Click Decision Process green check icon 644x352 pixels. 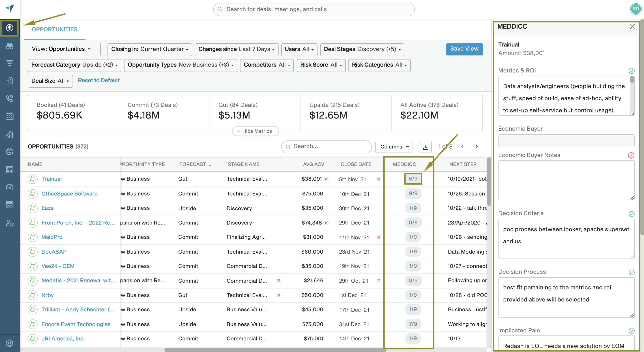631,272
